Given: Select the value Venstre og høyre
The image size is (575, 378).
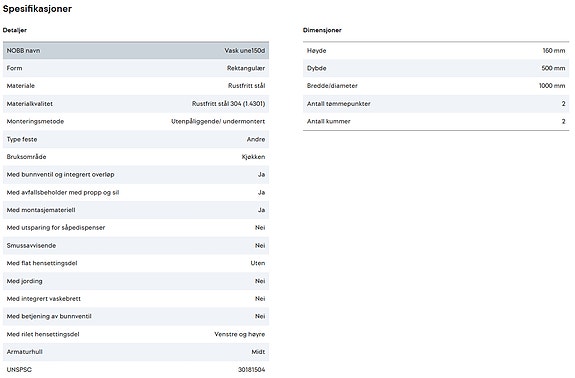Looking at the screenshot, I should pyautogui.click(x=239, y=334).
